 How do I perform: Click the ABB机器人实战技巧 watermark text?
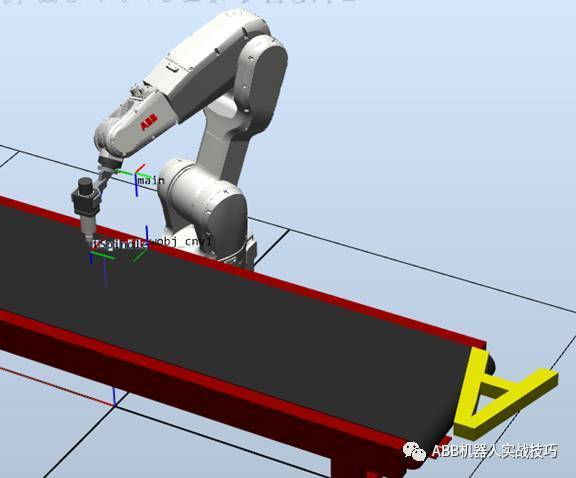click(x=494, y=451)
